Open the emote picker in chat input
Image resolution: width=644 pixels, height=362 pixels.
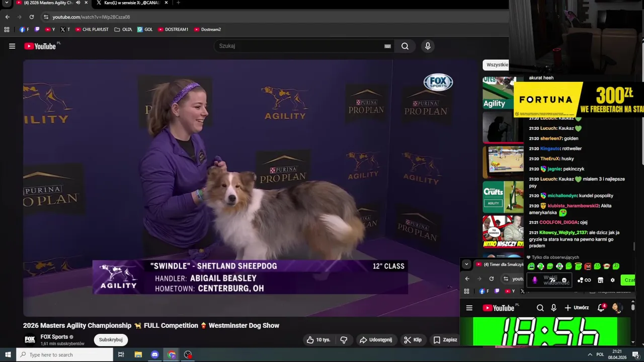564,280
